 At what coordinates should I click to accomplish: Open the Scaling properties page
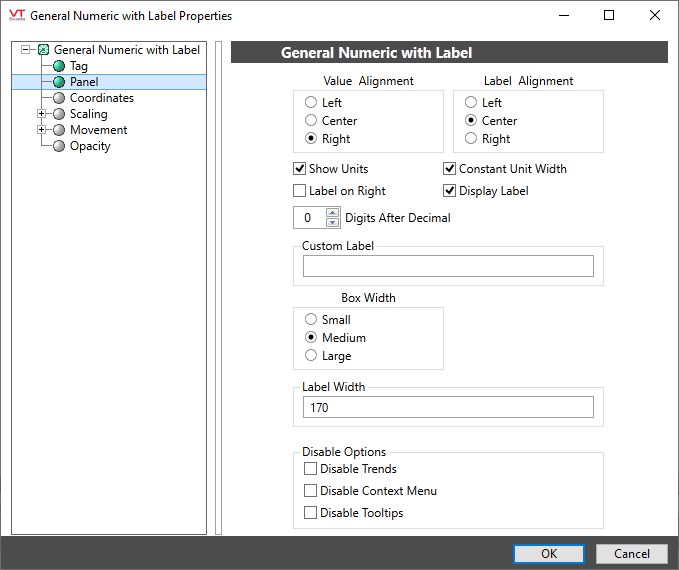pos(89,114)
